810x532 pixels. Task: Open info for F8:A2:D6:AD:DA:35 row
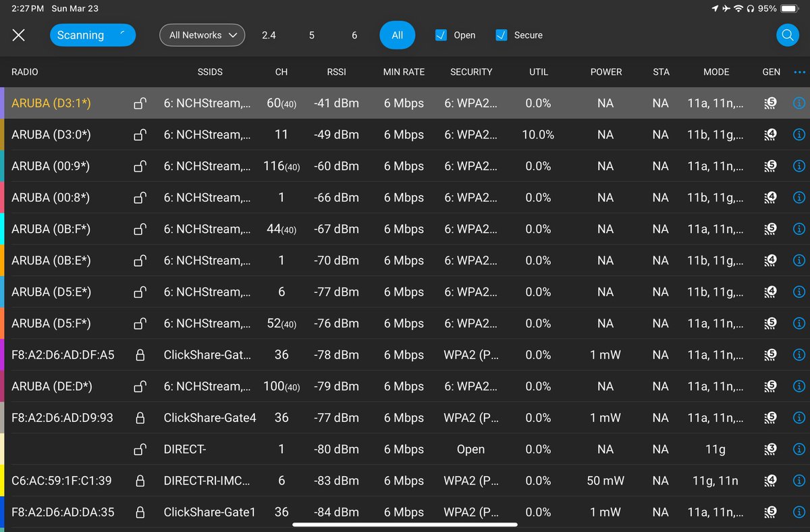point(799,512)
